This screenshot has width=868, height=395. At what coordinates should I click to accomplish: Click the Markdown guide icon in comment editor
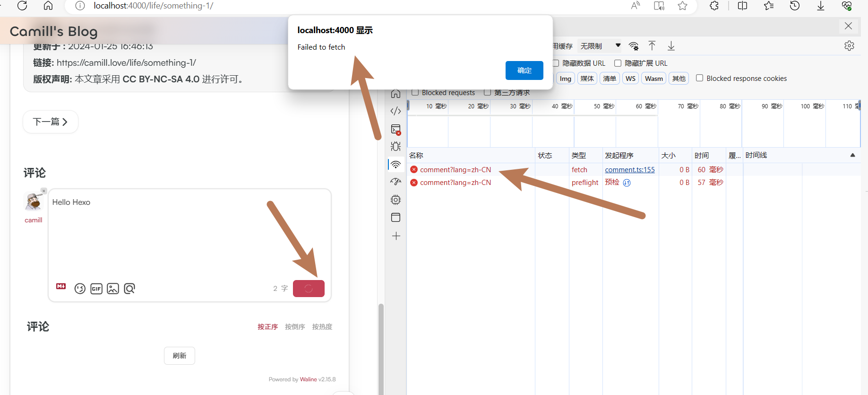(61, 287)
